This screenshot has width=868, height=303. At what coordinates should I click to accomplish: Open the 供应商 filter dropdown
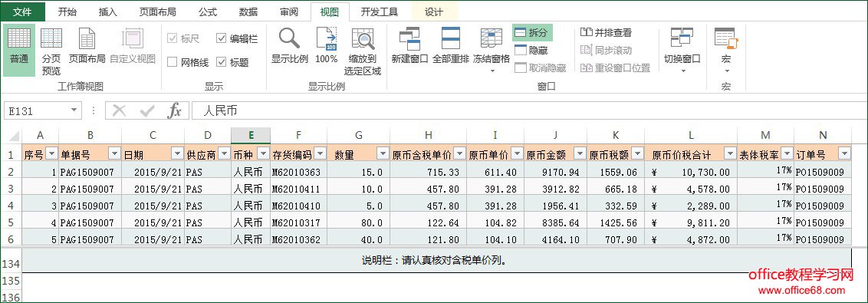(224, 154)
